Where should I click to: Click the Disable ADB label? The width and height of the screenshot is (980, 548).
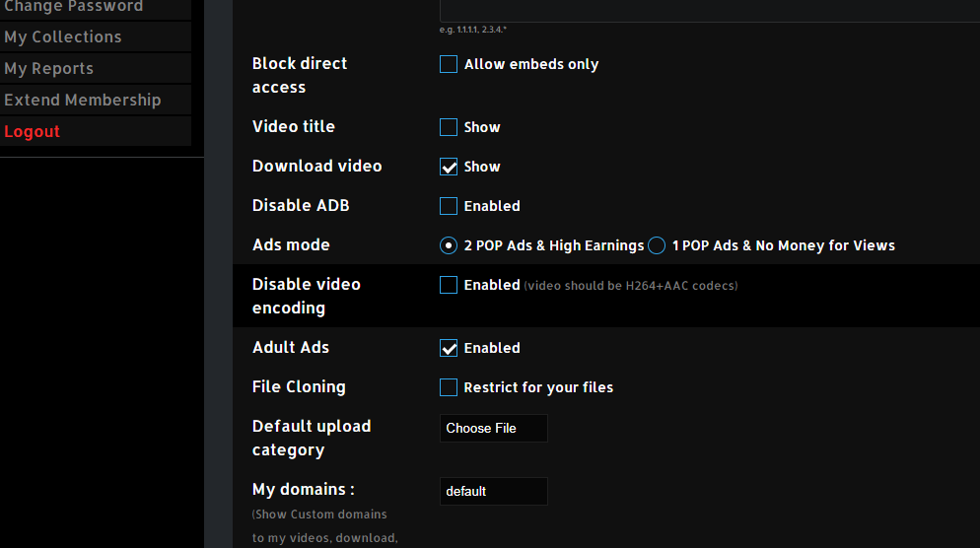pyautogui.click(x=301, y=206)
